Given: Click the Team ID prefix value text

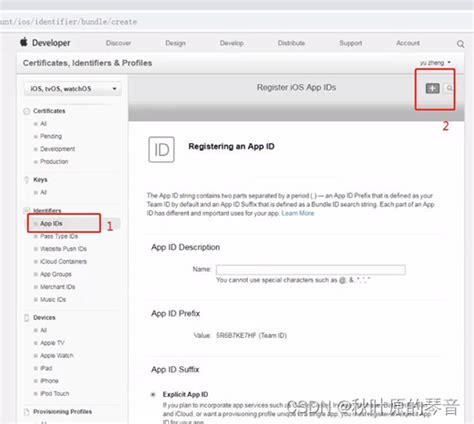Looking at the screenshot, I should [251, 335].
